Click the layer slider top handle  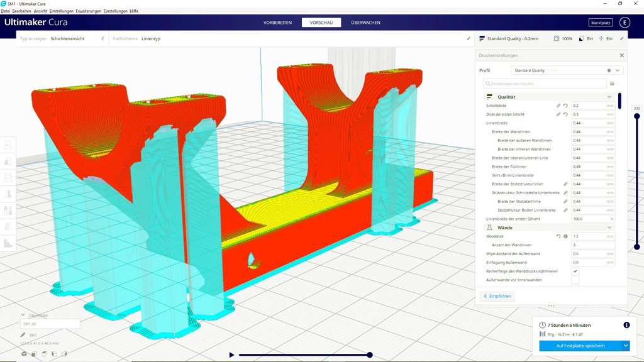pos(637,116)
